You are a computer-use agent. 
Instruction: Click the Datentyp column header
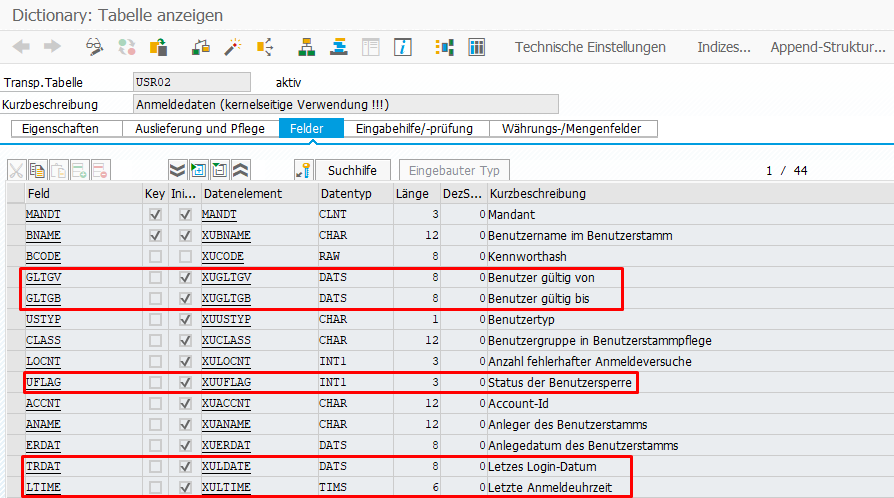(355, 193)
